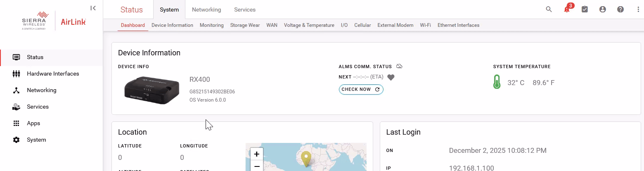Click the RX400 device thumbnail image
Screen dimensions: 644x171
tap(152, 89)
